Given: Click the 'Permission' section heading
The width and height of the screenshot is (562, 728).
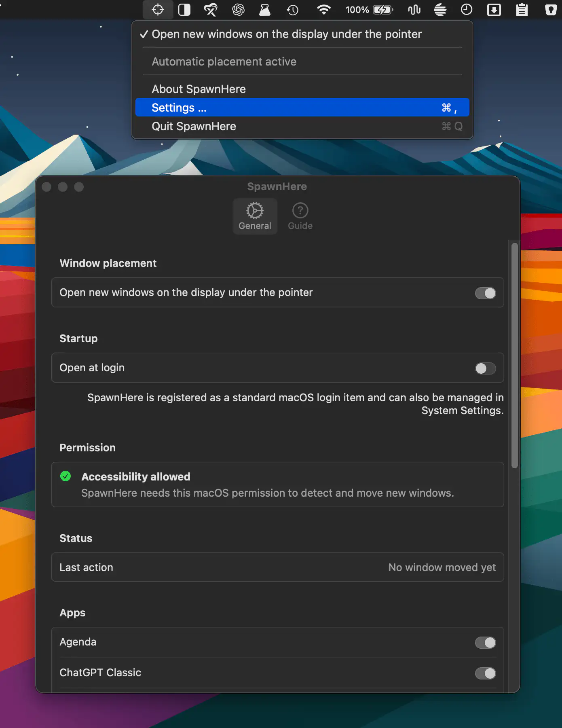Looking at the screenshot, I should [x=87, y=448].
